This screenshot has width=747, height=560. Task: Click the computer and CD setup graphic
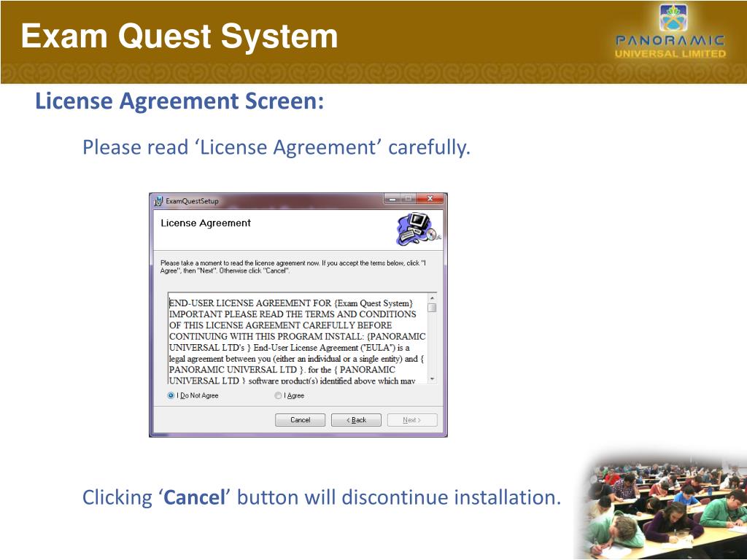pyautogui.click(x=419, y=229)
